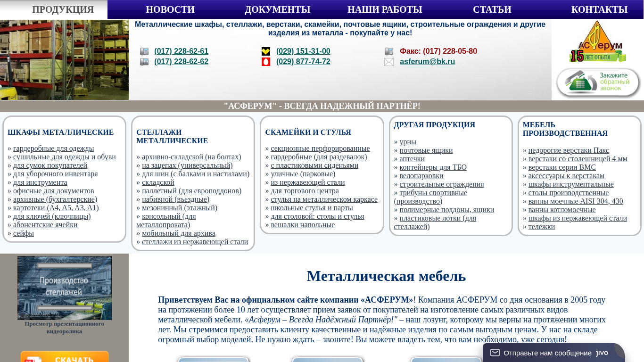This screenshot has width=644, height=362.
Task: Click the red operator icon beside (029) 877-74-72
Action: (x=266, y=62)
